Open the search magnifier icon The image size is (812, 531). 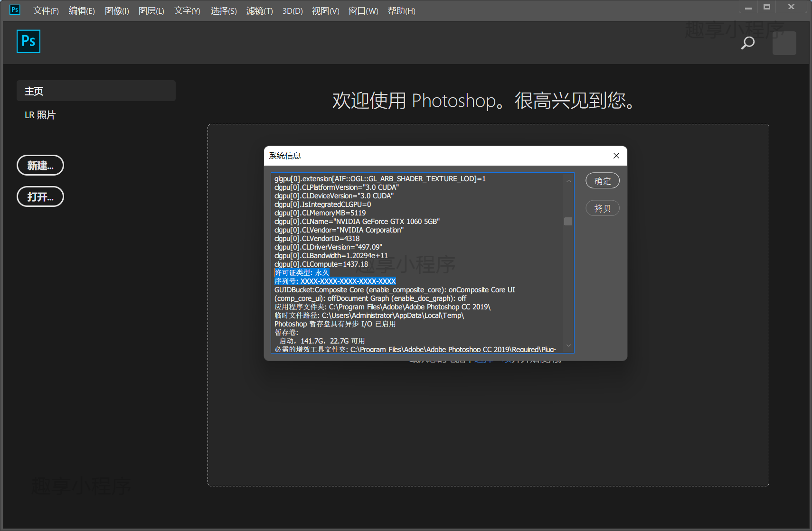tap(748, 43)
